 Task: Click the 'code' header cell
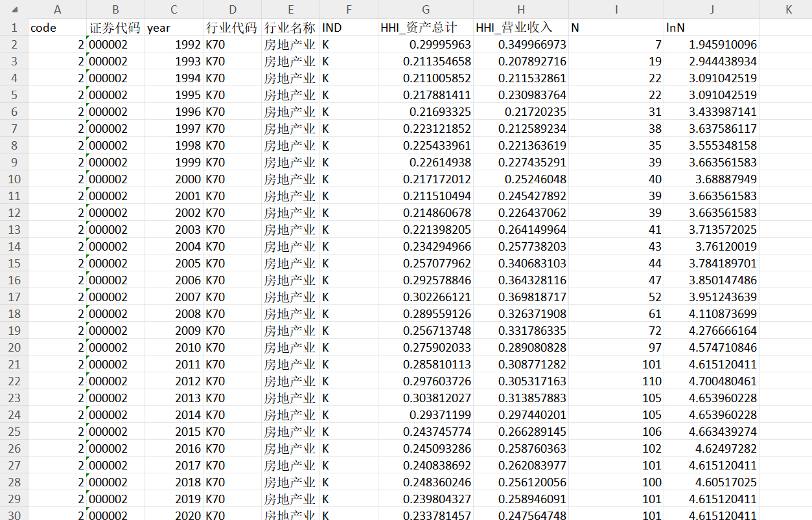click(x=57, y=28)
